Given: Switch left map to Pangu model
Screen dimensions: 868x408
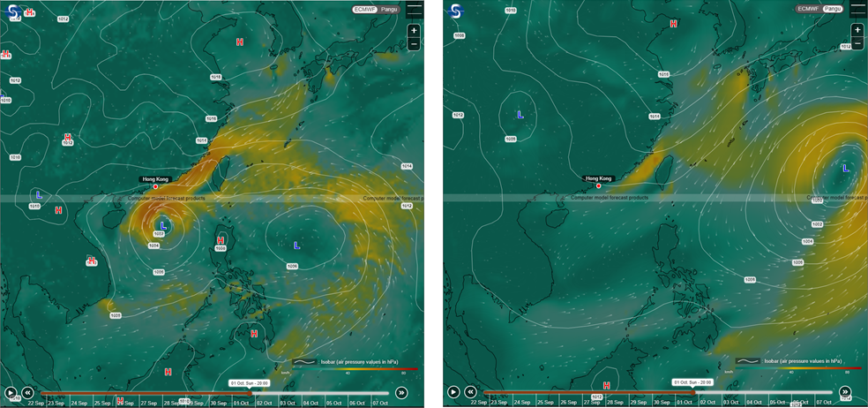Looking at the screenshot, I should pos(389,9).
